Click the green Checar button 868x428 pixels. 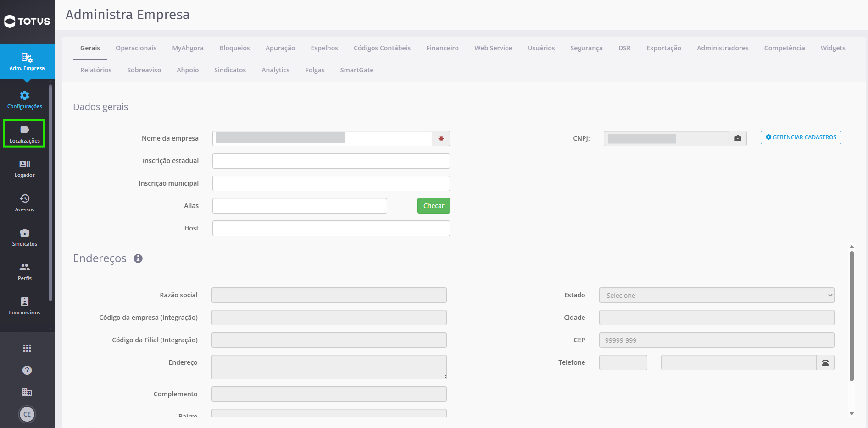point(434,206)
